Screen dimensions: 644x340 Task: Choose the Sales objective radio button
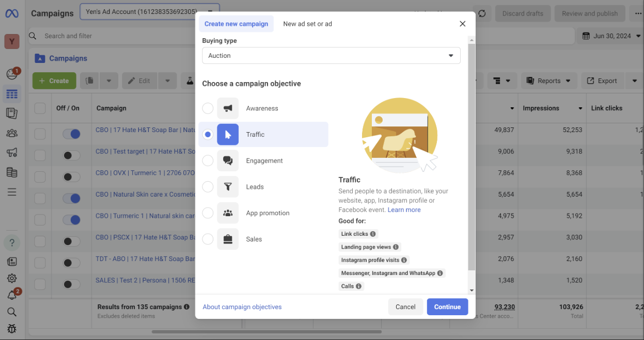click(208, 239)
